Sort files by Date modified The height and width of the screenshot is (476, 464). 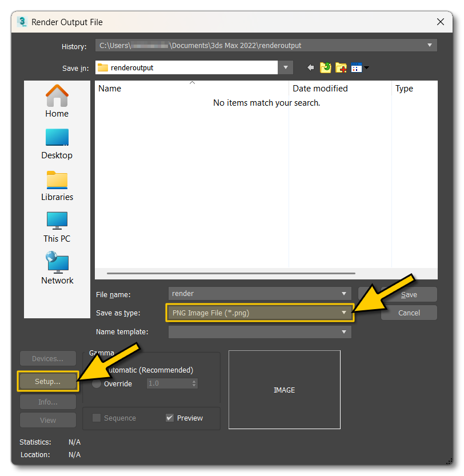click(x=319, y=89)
